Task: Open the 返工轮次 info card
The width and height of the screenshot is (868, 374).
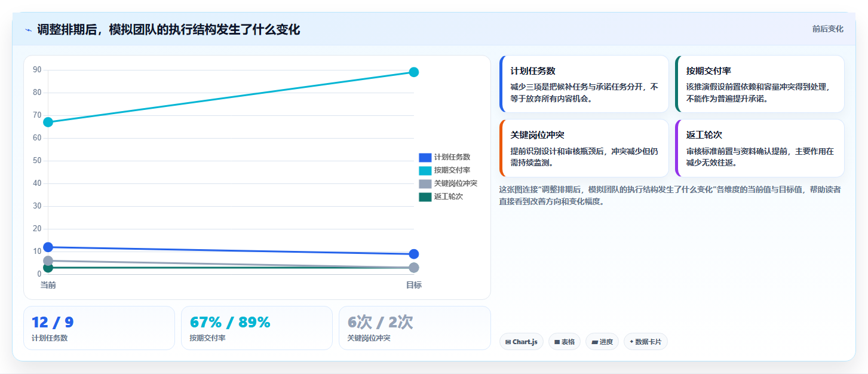Action: tap(760, 148)
